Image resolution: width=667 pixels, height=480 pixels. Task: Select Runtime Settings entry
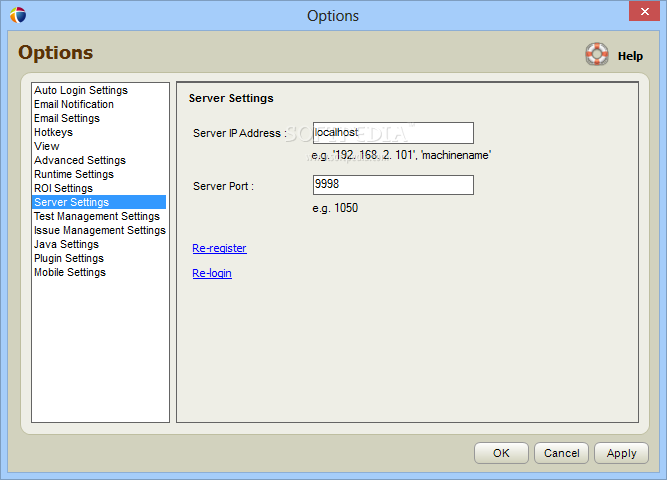74,174
